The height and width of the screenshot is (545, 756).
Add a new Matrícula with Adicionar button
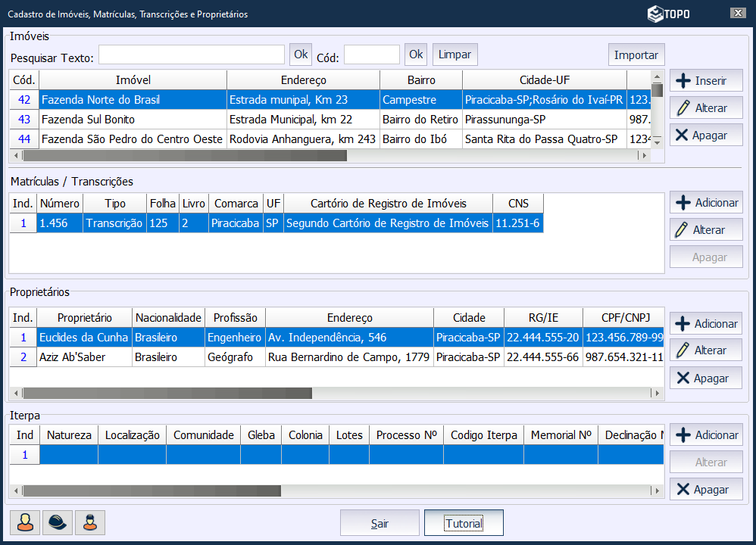coord(705,203)
